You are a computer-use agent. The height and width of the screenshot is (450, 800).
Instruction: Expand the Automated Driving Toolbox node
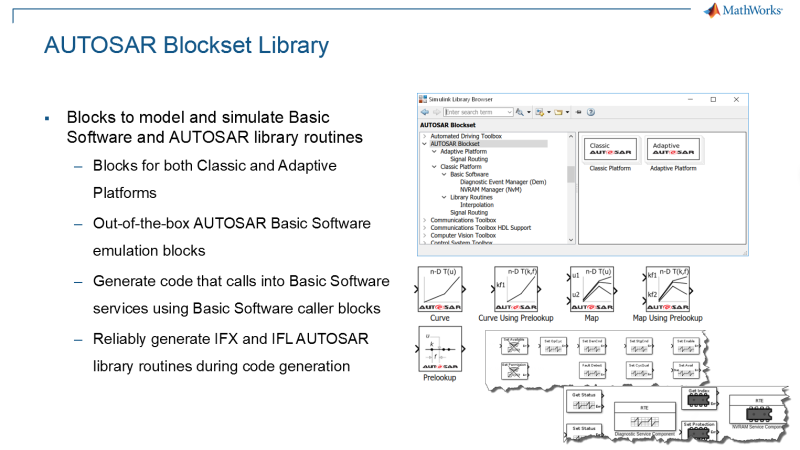(424, 136)
